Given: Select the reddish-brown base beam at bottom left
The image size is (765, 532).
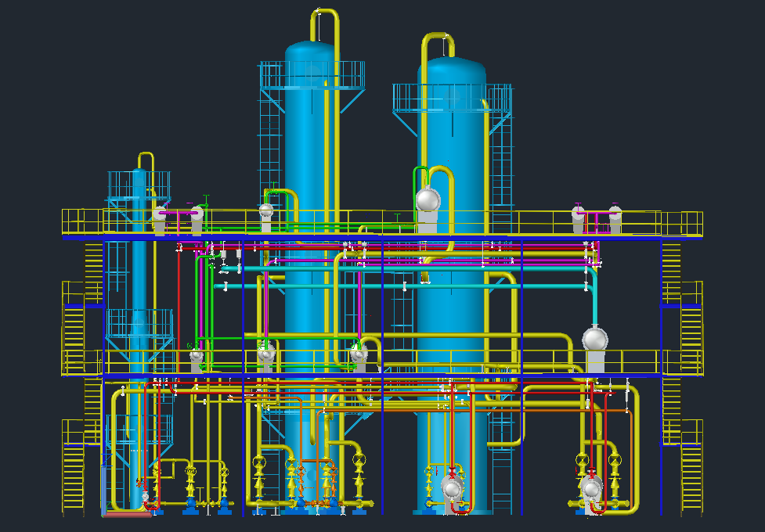Looking at the screenshot, I should 127,514.
